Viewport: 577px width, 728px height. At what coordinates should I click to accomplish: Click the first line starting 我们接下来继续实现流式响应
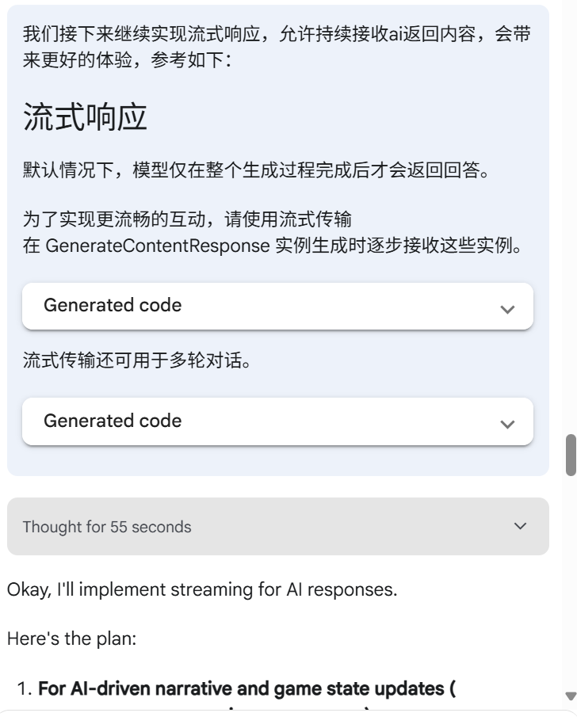point(277,34)
